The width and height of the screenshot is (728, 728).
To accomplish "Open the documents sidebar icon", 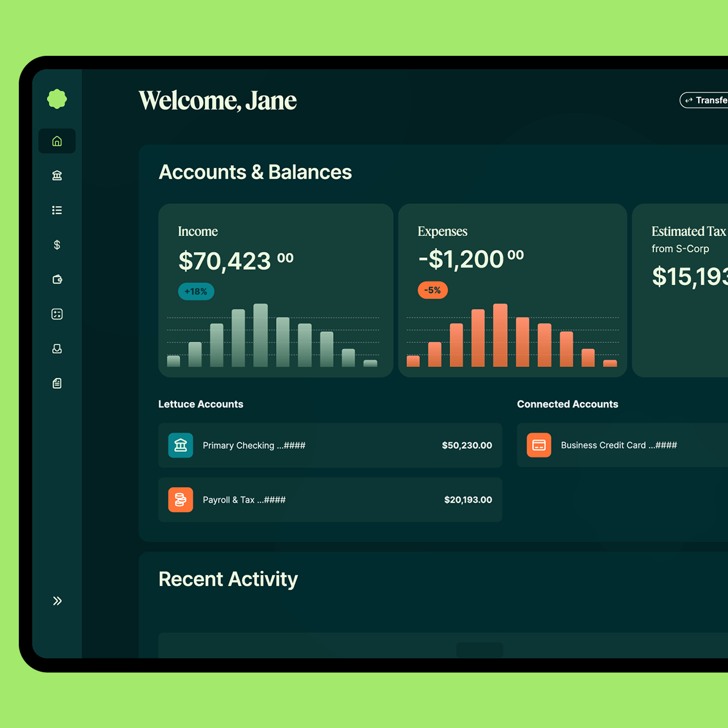I will [x=57, y=383].
